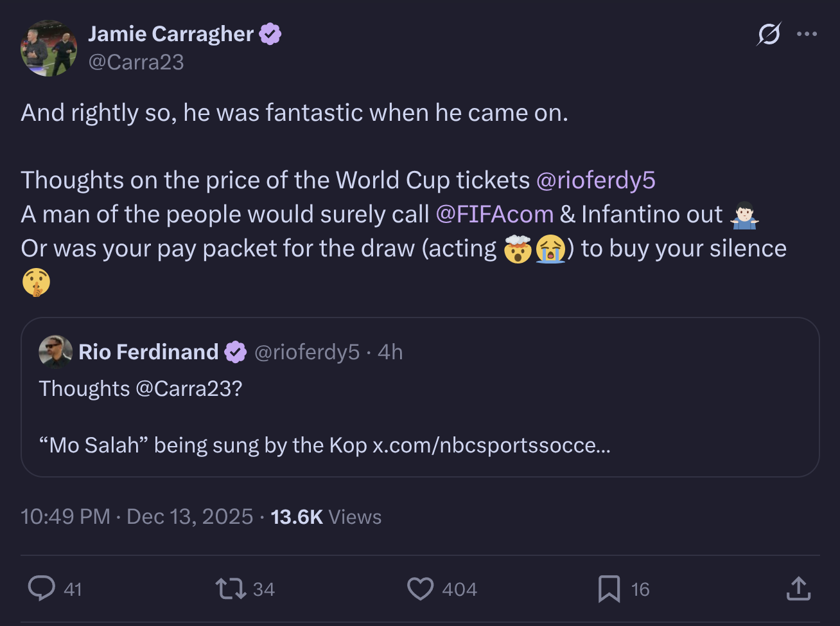View the 13.6K Views analytics
Viewport: 840px width, 626px height.
coord(326,517)
